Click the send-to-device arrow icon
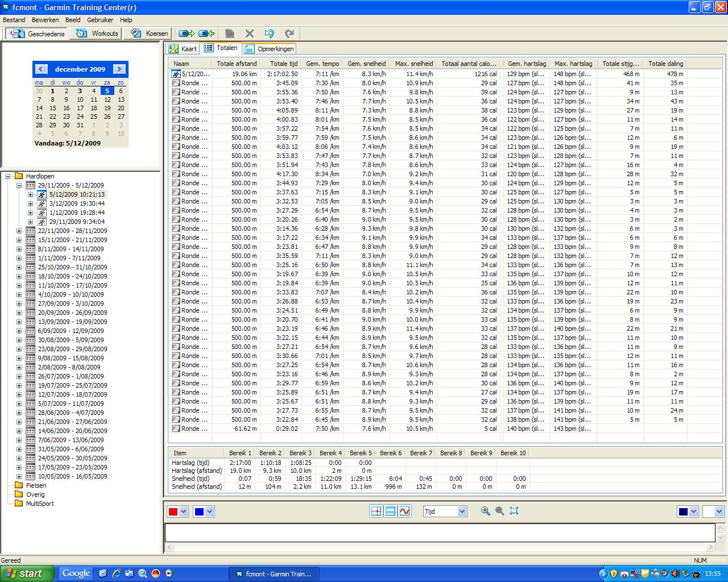 186,34
